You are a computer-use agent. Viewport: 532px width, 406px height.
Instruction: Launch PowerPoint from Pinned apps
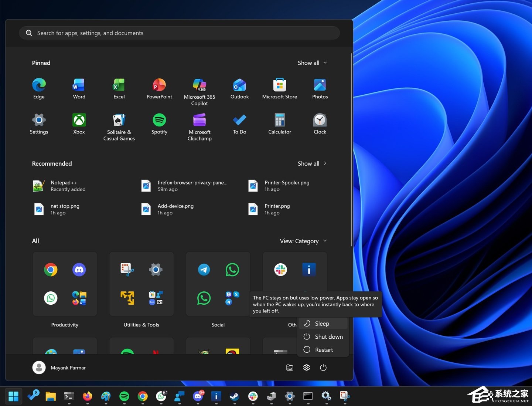point(159,89)
